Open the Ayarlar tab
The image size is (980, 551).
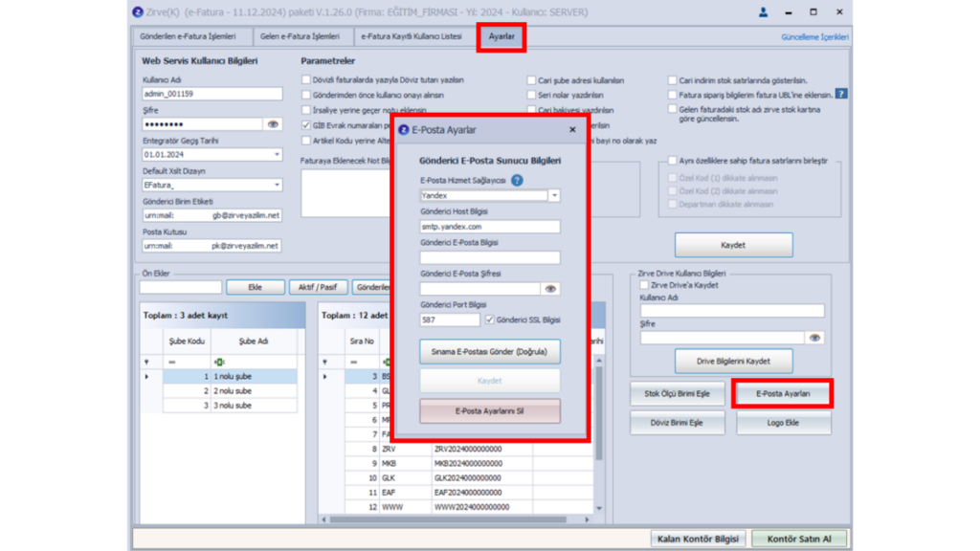coord(501,36)
